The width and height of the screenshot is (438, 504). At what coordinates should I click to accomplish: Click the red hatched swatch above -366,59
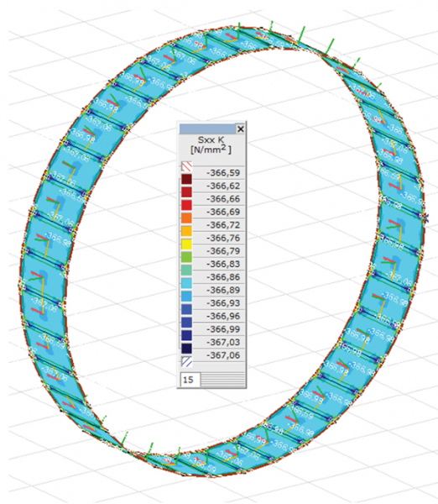click(x=186, y=166)
